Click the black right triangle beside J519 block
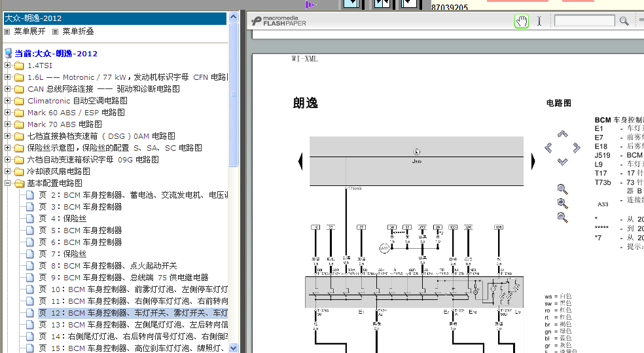Image resolution: width=644 pixels, height=353 pixels. pos(533,161)
